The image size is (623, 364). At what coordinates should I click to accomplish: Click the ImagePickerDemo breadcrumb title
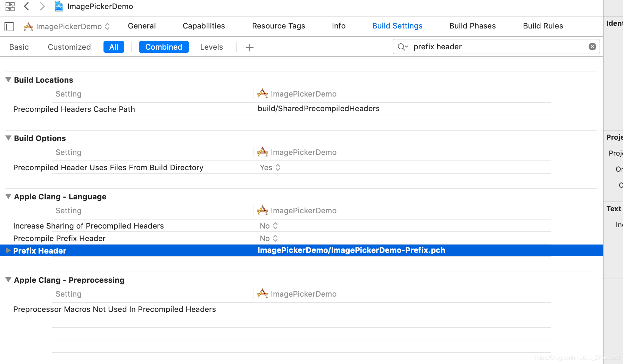[x=100, y=6]
